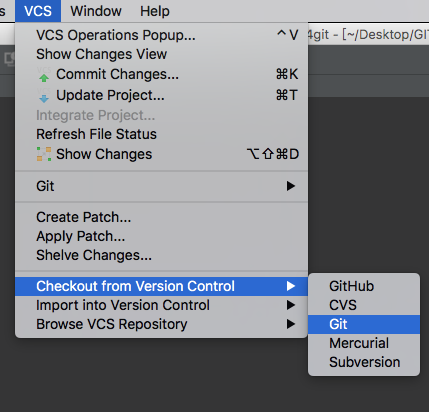
Task: Select Subversion checkout option
Action: [x=364, y=362]
